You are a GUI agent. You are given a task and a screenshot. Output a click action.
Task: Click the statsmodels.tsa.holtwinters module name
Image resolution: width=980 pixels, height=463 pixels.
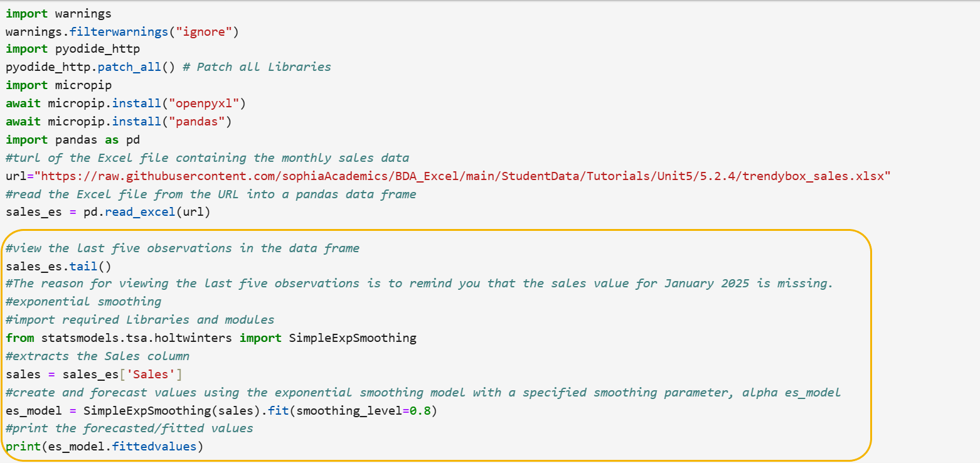tap(137, 338)
